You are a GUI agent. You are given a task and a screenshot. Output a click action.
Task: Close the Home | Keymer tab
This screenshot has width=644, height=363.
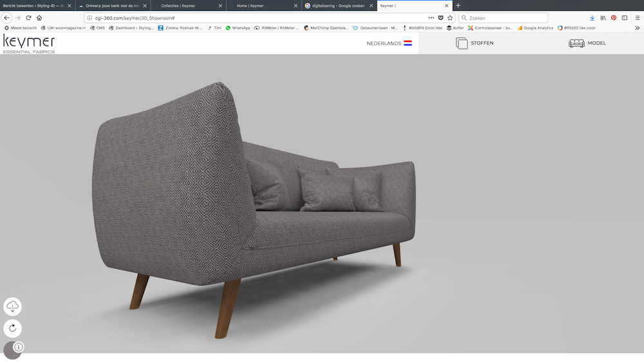coord(296,6)
